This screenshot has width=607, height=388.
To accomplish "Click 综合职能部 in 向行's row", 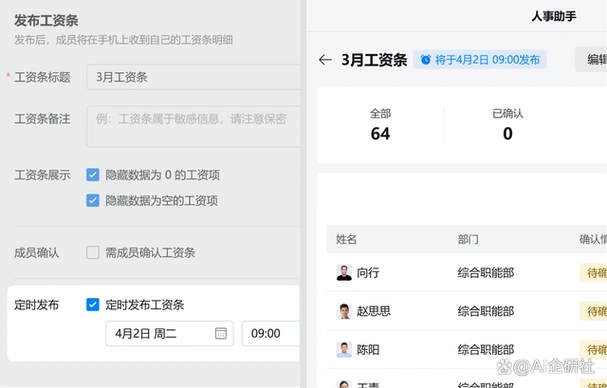I will [486, 273].
